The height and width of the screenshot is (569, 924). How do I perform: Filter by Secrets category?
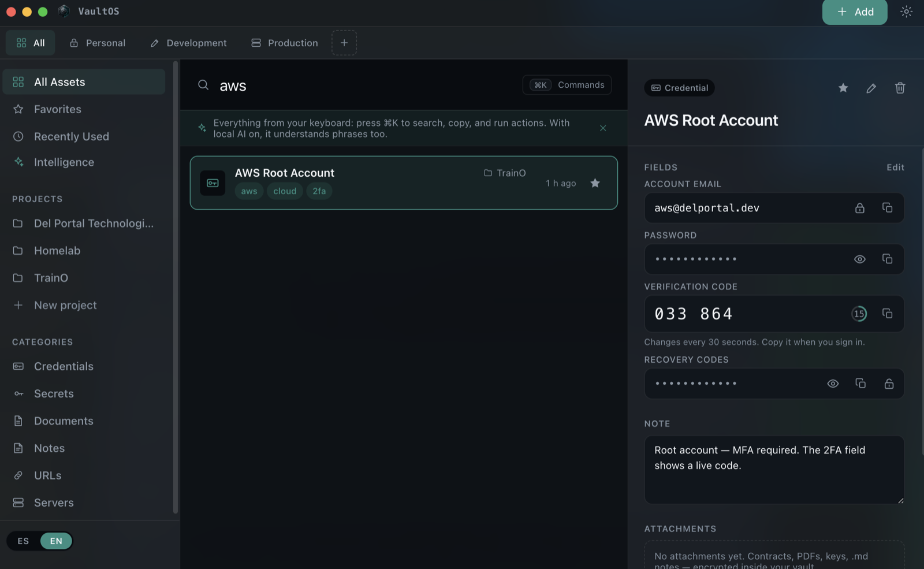click(84, 393)
